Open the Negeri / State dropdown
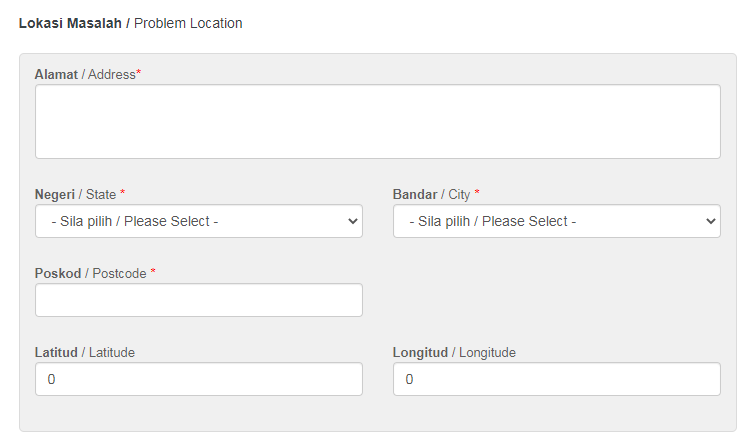The image size is (744, 441). (199, 221)
